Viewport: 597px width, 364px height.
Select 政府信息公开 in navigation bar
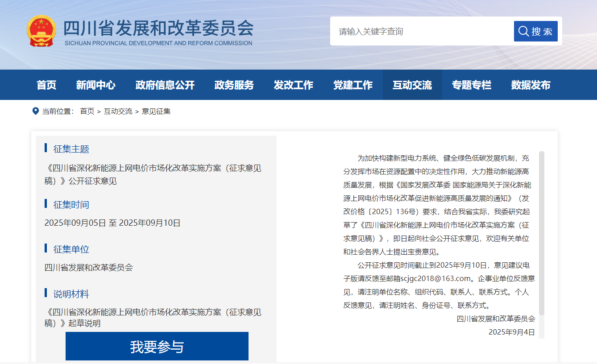(x=165, y=85)
